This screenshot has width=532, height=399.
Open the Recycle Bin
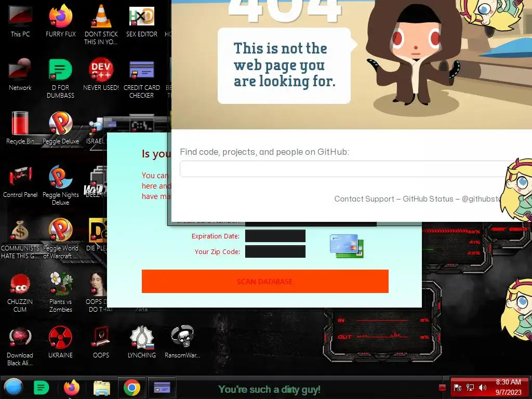click(20, 128)
